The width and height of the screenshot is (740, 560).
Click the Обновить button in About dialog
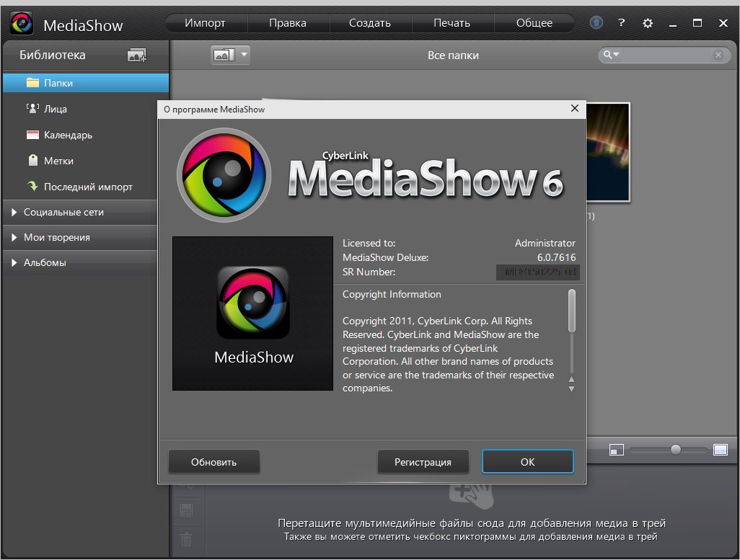click(x=213, y=462)
